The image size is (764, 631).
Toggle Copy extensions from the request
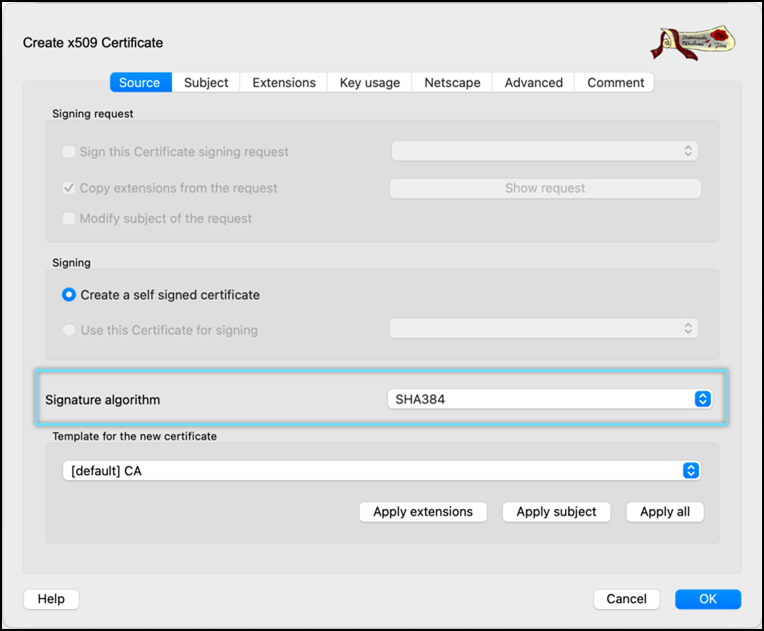(x=69, y=188)
